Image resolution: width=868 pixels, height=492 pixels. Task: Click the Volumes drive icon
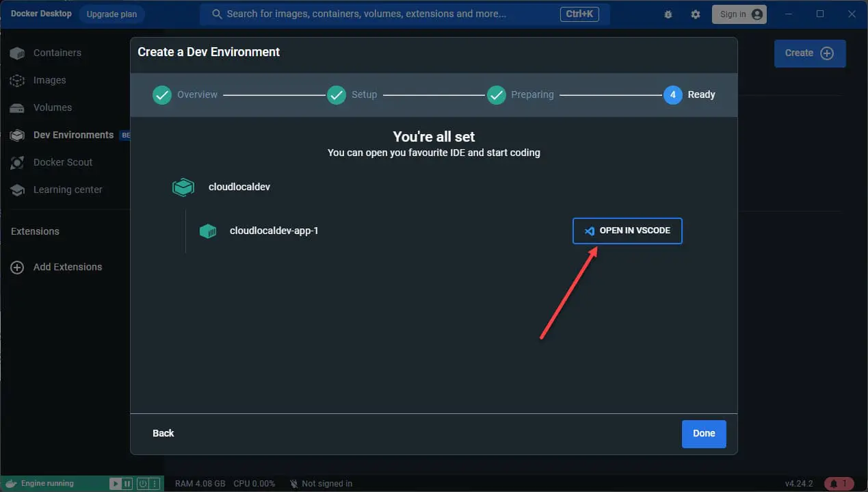pos(17,107)
